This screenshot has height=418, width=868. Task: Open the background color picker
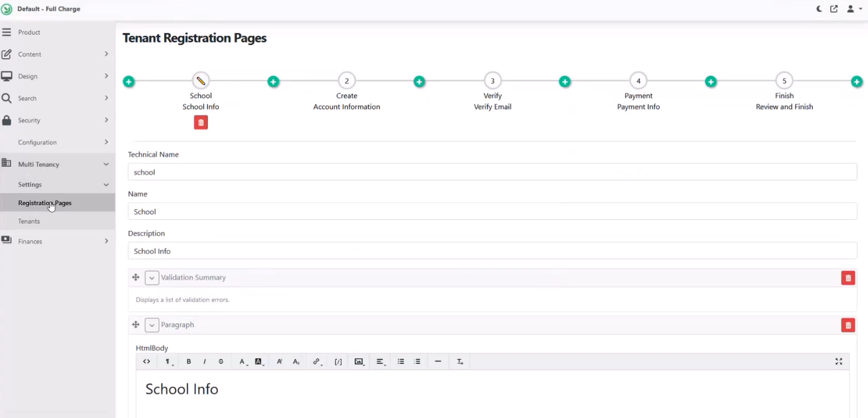[x=260, y=362]
